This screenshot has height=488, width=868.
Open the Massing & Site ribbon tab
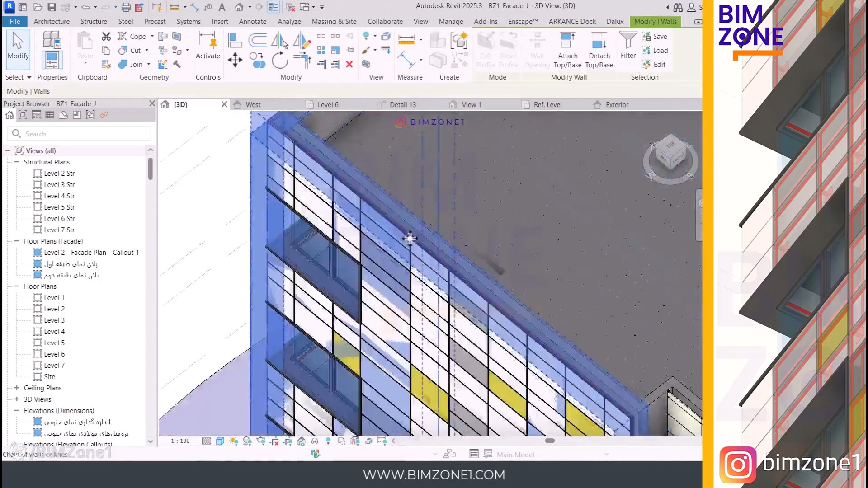pyautogui.click(x=334, y=21)
